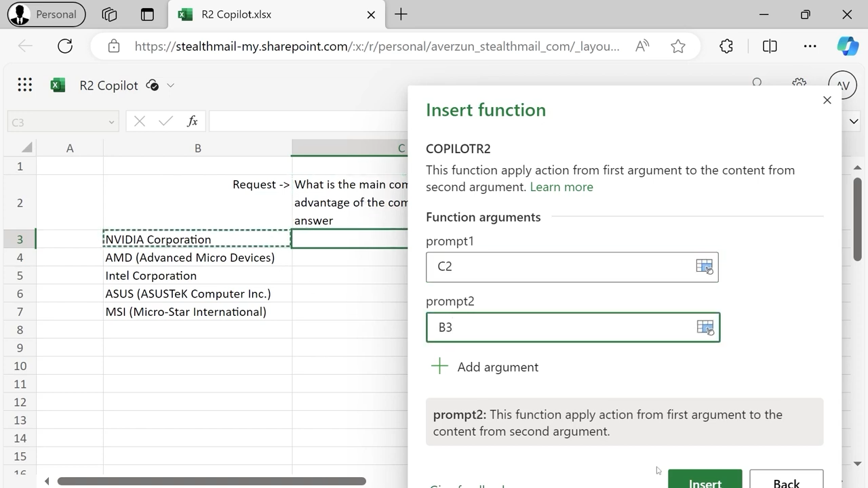Reload the current page
The width and height of the screenshot is (868, 488).
click(65, 46)
